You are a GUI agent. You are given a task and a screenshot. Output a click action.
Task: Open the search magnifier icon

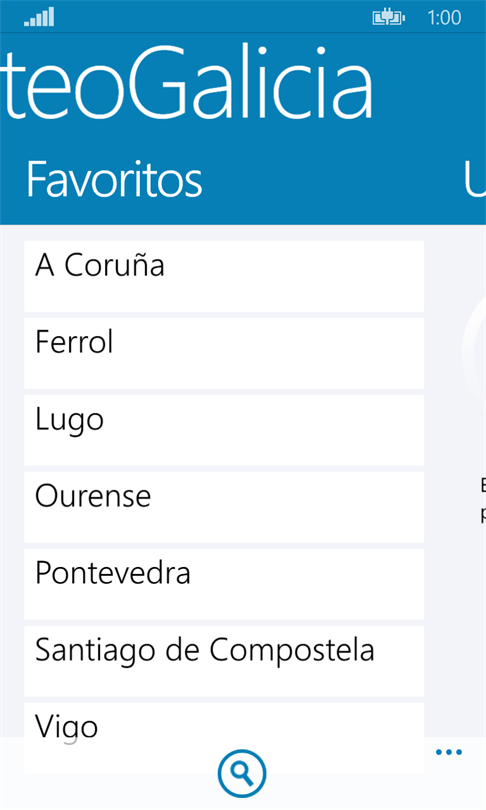coord(242,773)
